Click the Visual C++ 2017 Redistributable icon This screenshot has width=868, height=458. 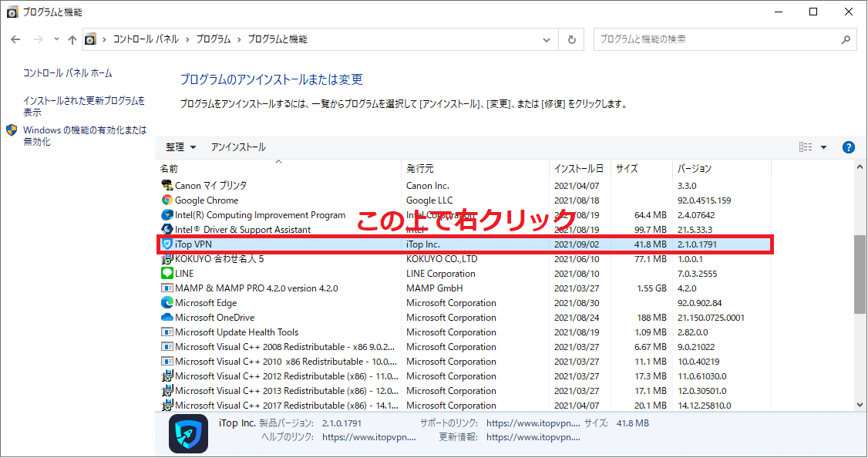coord(167,406)
